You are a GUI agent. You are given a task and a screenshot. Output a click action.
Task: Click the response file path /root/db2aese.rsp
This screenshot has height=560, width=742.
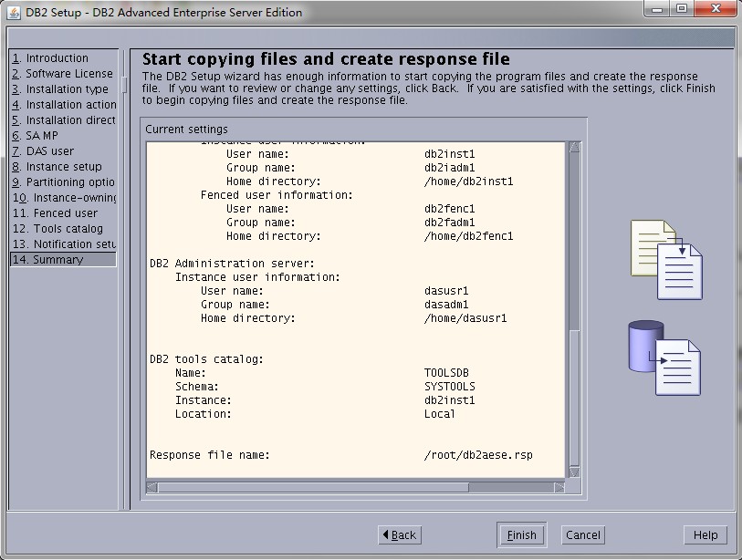(478, 455)
